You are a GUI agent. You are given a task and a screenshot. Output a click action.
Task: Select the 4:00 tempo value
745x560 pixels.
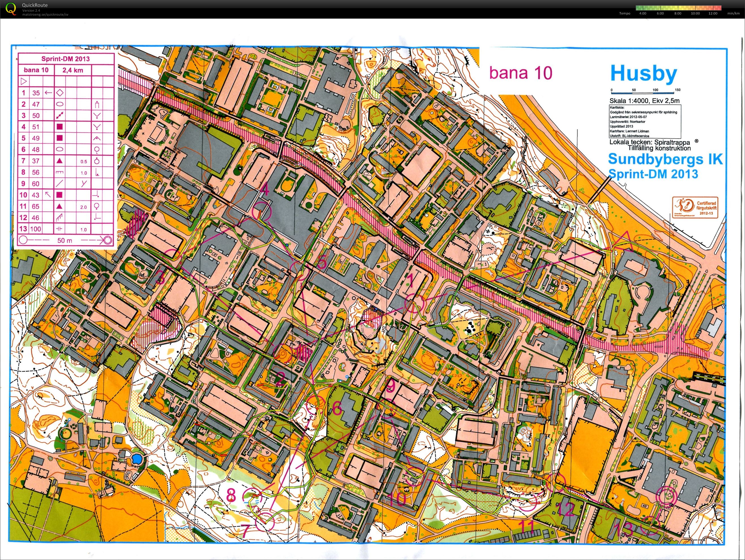coord(643,14)
